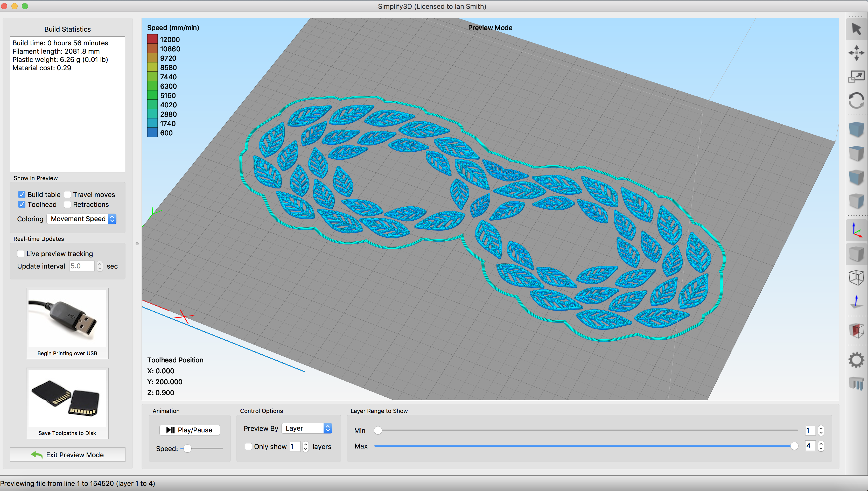This screenshot has height=491, width=868.
Task: Click the rotate/orbit view icon
Action: click(x=857, y=97)
